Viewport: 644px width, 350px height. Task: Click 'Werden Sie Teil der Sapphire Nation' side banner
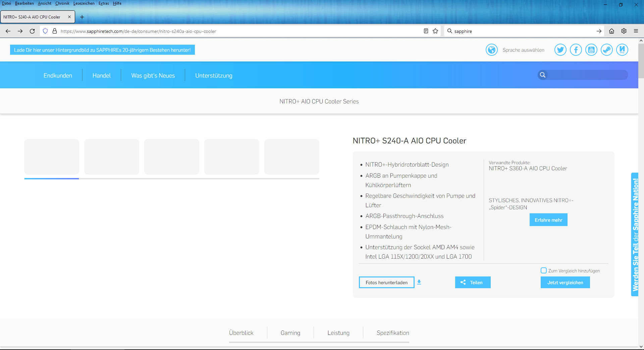click(x=635, y=234)
